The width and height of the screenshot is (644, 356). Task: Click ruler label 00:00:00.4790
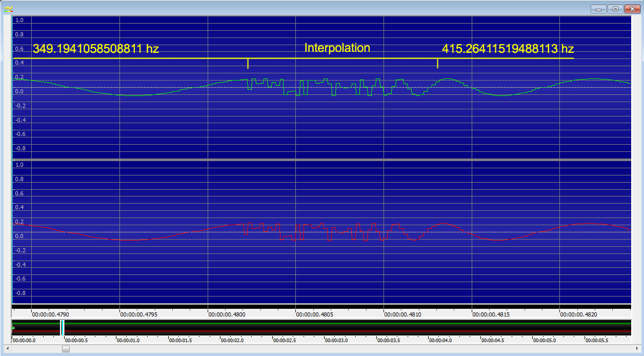click(x=50, y=314)
